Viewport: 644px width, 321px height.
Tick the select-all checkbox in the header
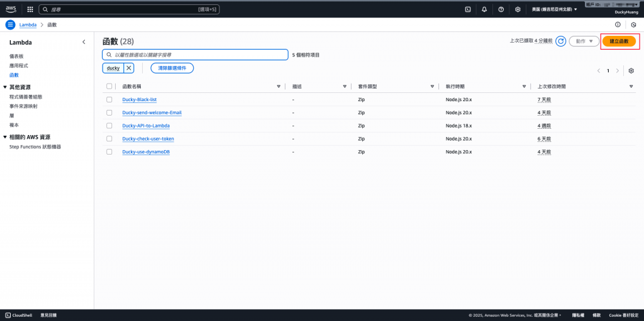click(109, 86)
